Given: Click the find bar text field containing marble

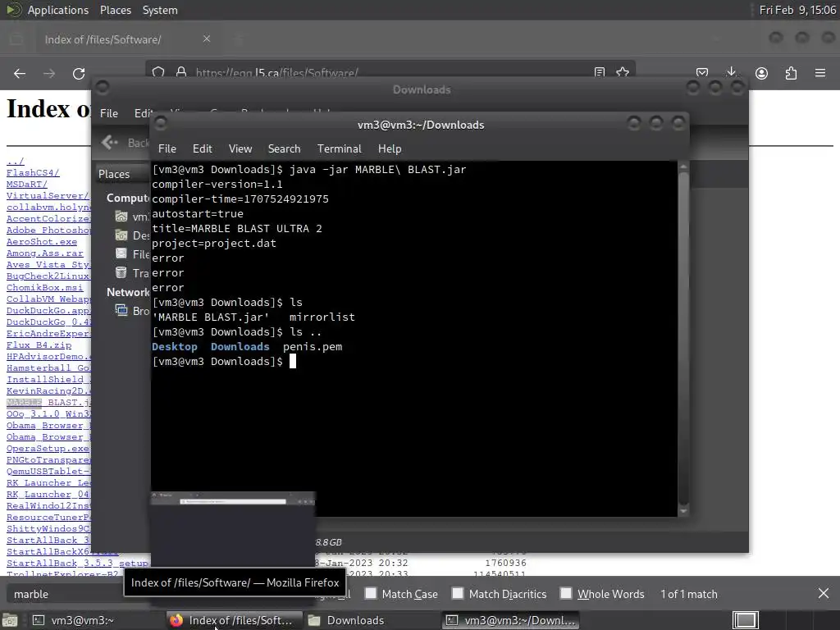Looking at the screenshot, I should coord(64,594).
